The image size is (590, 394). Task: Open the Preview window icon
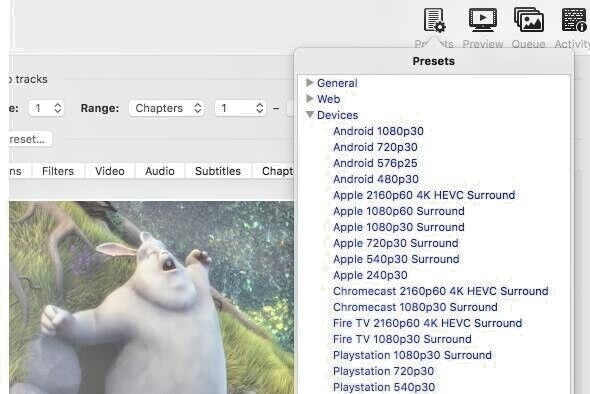coord(483,20)
